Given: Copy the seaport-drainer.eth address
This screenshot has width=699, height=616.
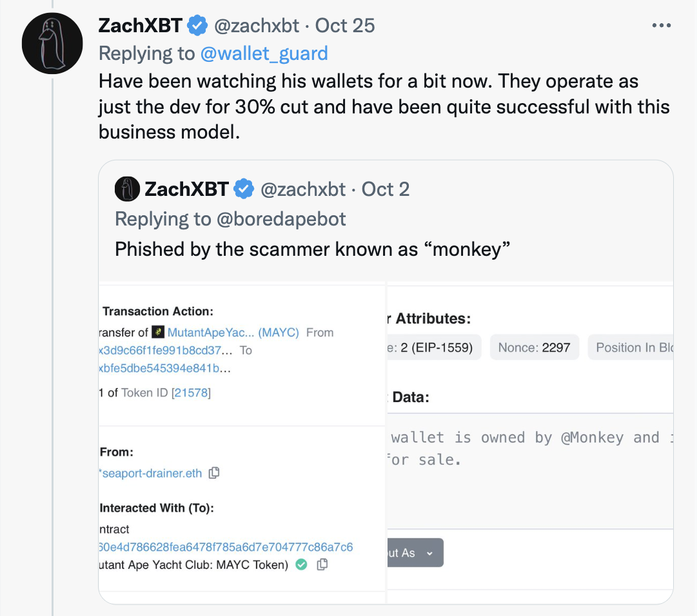Looking at the screenshot, I should tap(214, 473).
